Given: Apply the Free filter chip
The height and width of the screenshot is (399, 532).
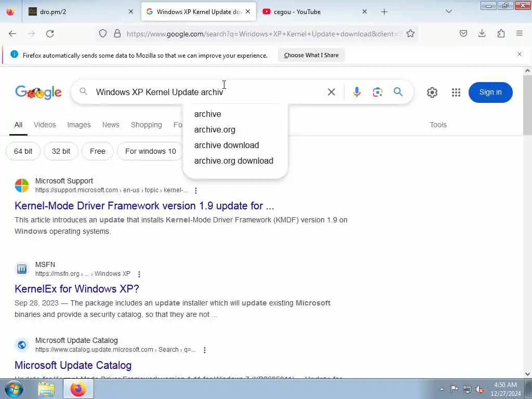Looking at the screenshot, I should (x=98, y=151).
